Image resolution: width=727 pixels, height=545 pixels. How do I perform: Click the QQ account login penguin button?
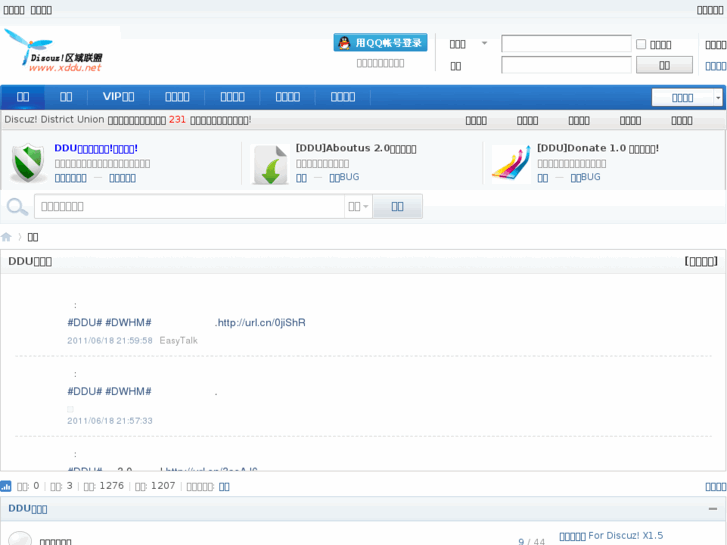point(380,43)
